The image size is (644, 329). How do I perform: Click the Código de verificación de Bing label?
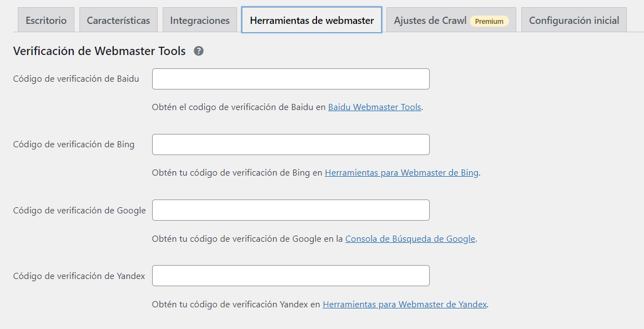tap(74, 144)
